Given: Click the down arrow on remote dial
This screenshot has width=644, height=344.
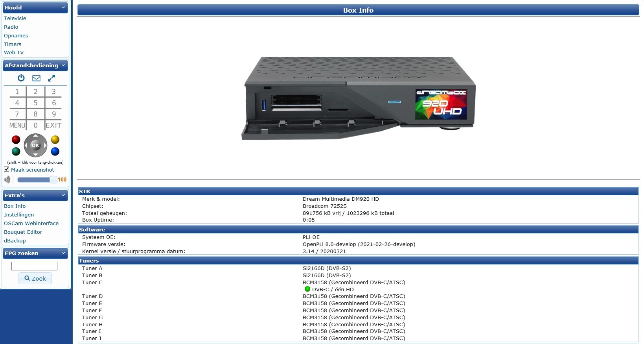Looking at the screenshot, I should [35, 155].
